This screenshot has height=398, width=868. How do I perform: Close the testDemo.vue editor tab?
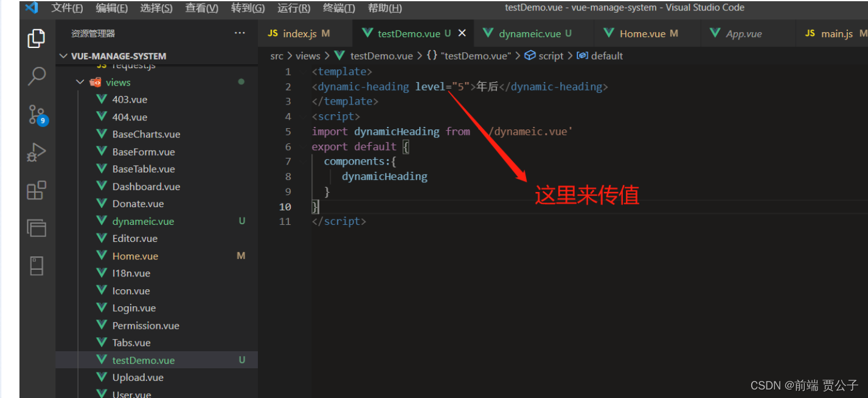pos(462,33)
